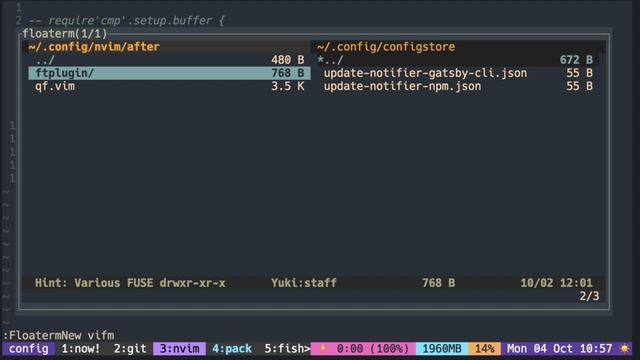This screenshot has height=360, width=640.
Task: Click the 480 B size value
Action: coord(288,60)
